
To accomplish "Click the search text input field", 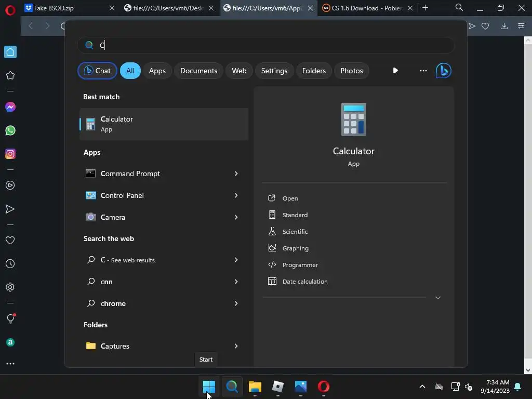I will coord(266,45).
